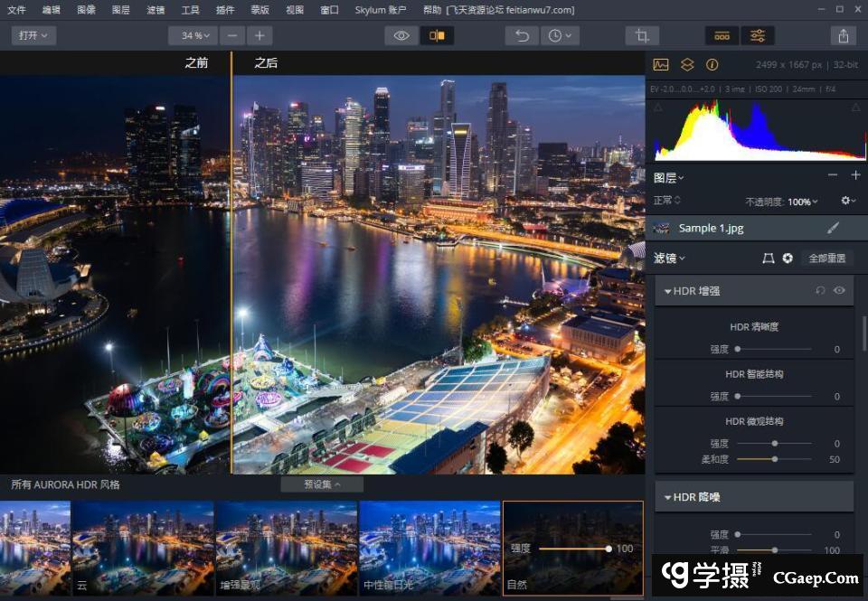This screenshot has height=601, width=868.
Task: Collapse the HDR 降噪 section
Action: pyautogui.click(x=669, y=497)
